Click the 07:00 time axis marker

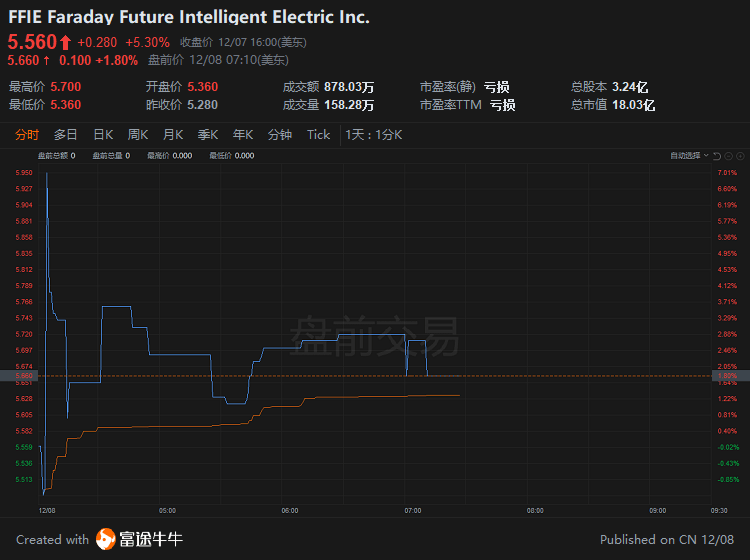413,511
